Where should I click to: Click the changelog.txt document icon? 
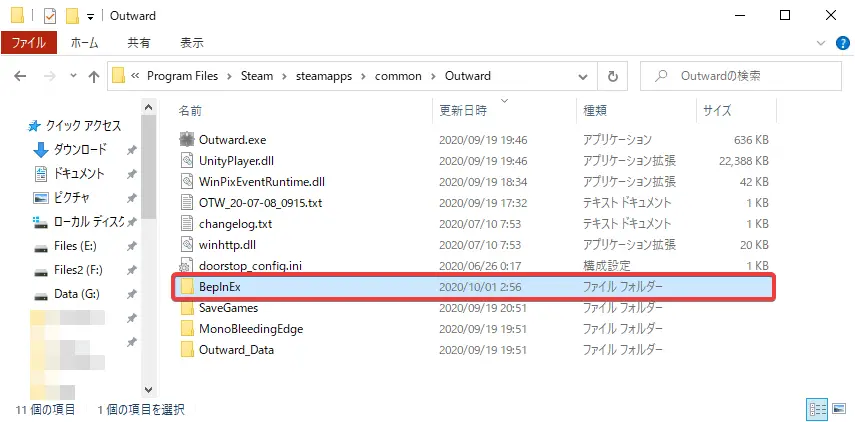click(187, 224)
